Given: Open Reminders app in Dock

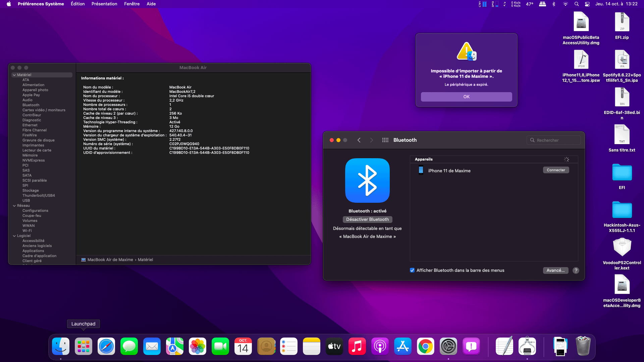Looking at the screenshot, I should point(289,346).
